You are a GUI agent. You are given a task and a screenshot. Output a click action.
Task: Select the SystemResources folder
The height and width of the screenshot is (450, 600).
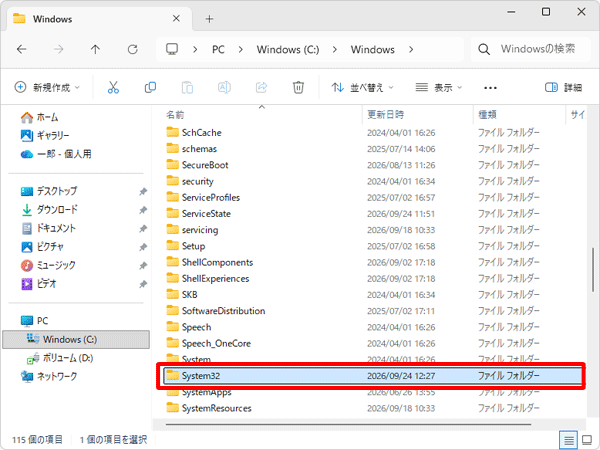click(x=217, y=408)
